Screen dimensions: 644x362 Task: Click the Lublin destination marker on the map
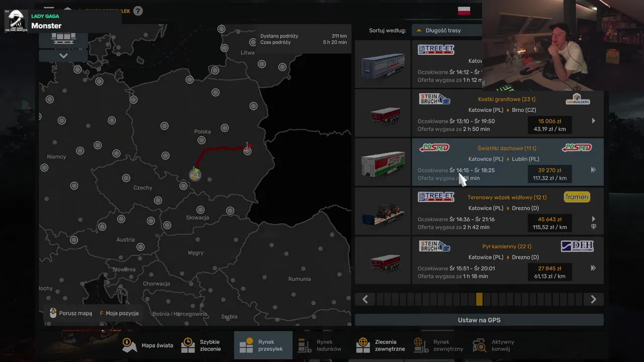(x=248, y=150)
